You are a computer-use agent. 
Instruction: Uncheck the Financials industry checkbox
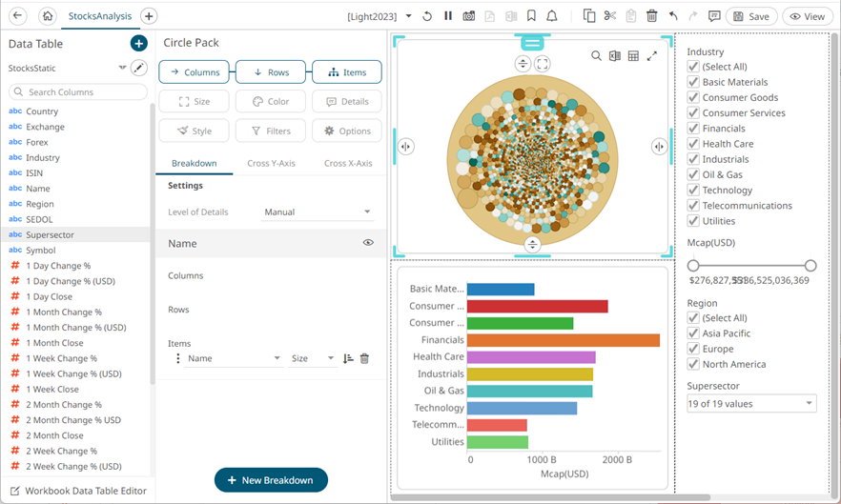(x=693, y=129)
